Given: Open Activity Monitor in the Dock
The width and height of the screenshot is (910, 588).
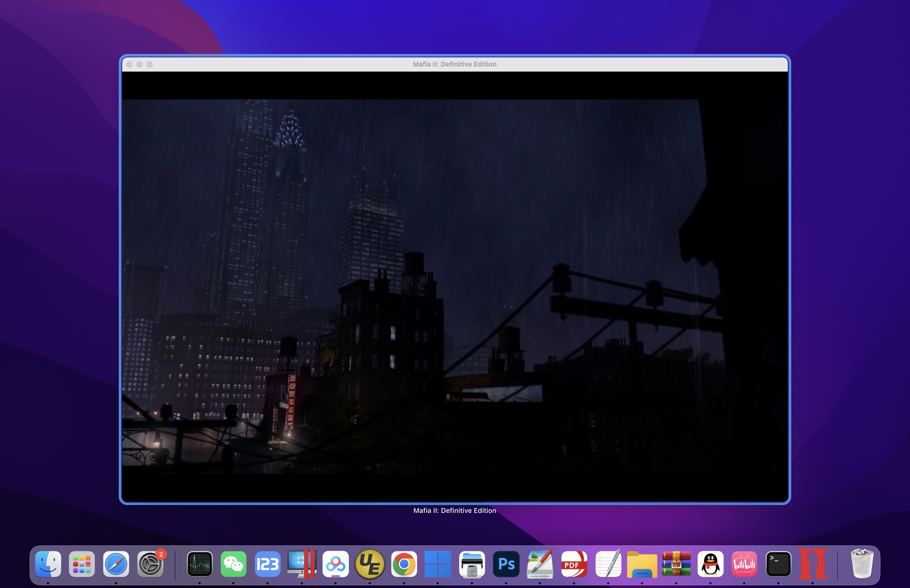Looking at the screenshot, I should pos(199,564).
